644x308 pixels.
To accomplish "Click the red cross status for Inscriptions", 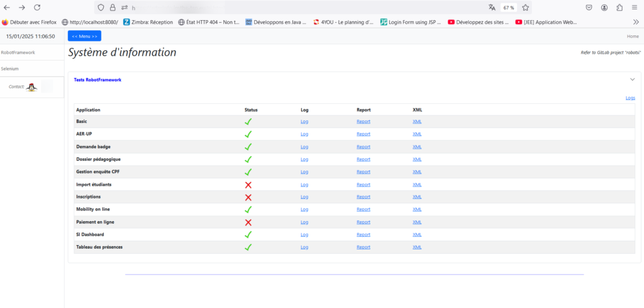I will tap(248, 197).
